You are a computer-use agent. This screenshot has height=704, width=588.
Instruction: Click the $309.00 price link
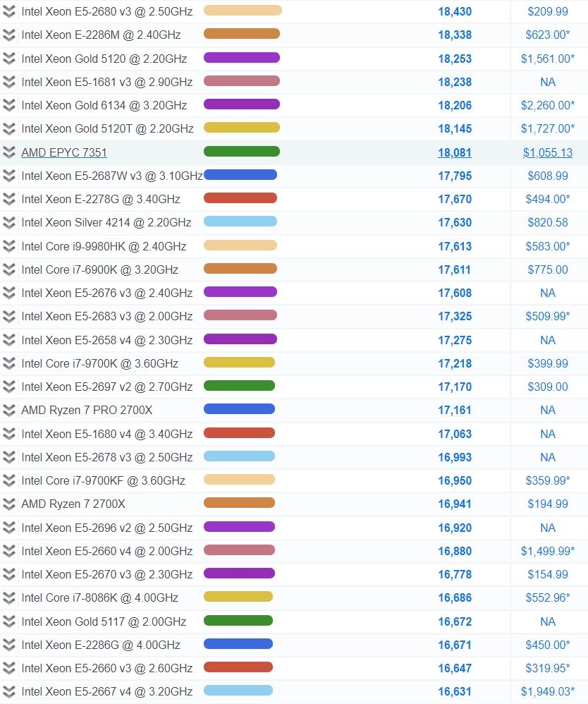[548, 387]
